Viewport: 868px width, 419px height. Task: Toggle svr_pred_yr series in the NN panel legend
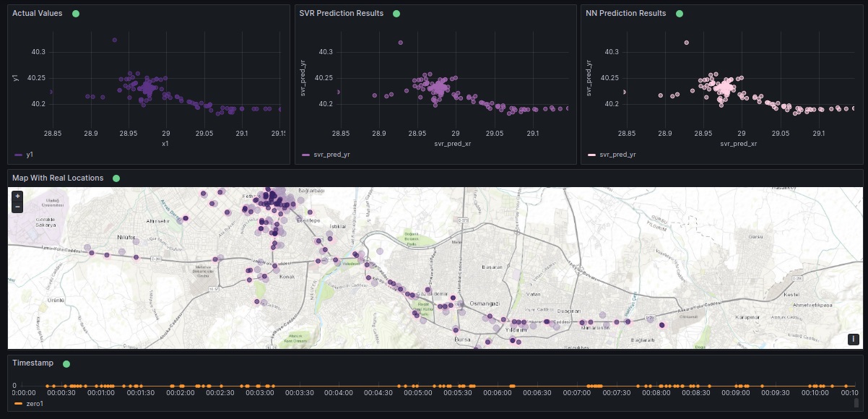click(618, 155)
